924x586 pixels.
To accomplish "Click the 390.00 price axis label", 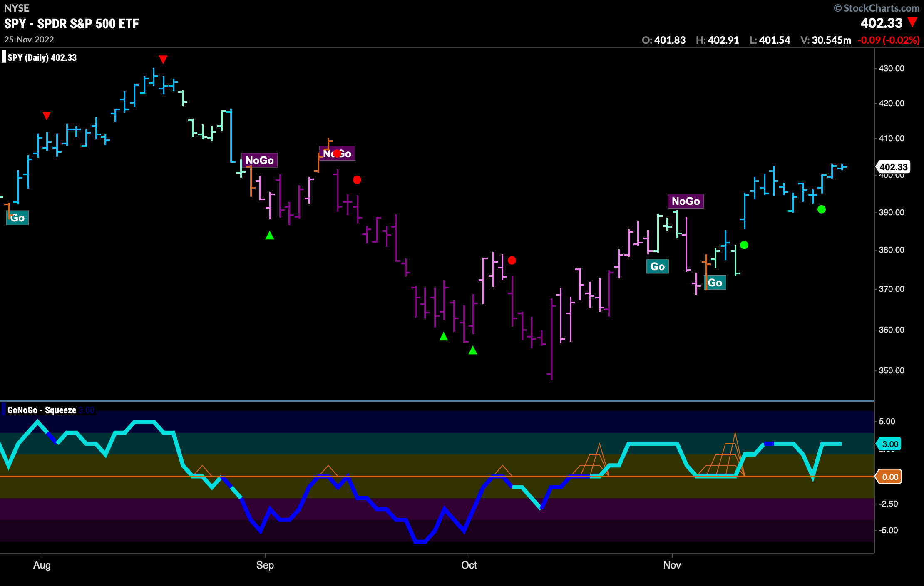I will coord(892,212).
